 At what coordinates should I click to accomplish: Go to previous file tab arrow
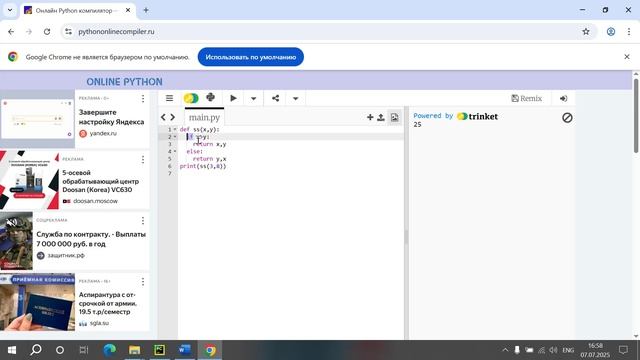163,118
